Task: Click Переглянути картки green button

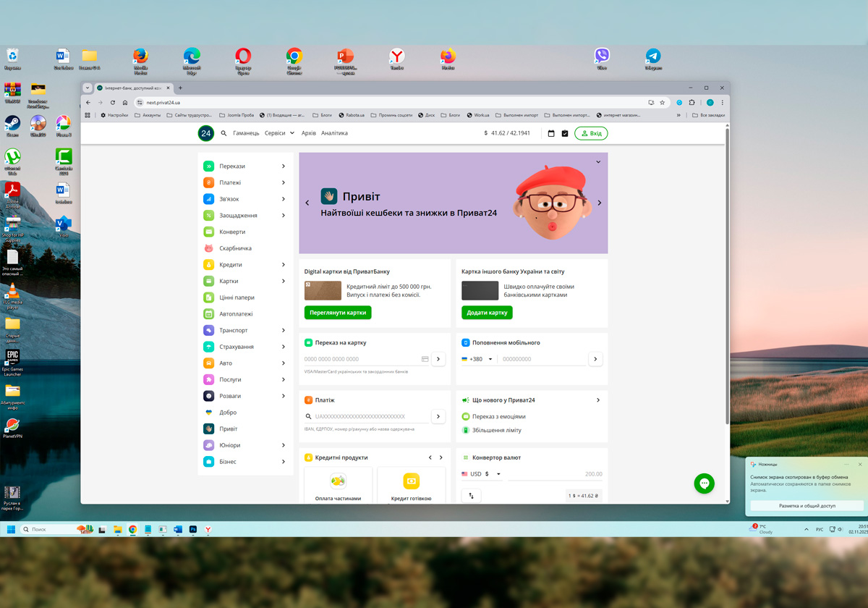Action: (338, 313)
